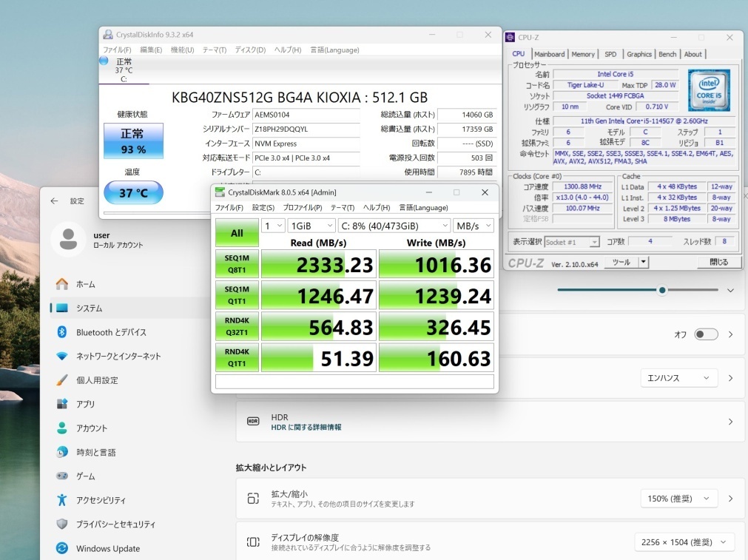748x560 pixels.
Task: Open test size 1GiB dropdown
Action: point(310,226)
